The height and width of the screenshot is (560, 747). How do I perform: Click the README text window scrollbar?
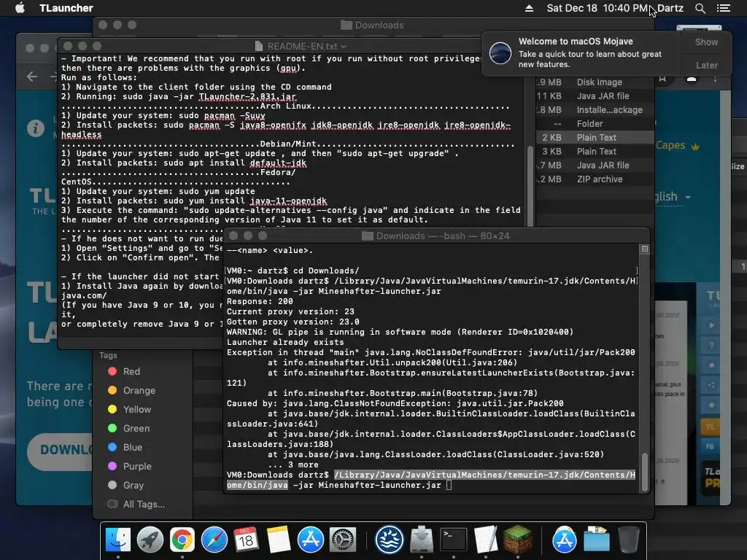tap(530, 184)
